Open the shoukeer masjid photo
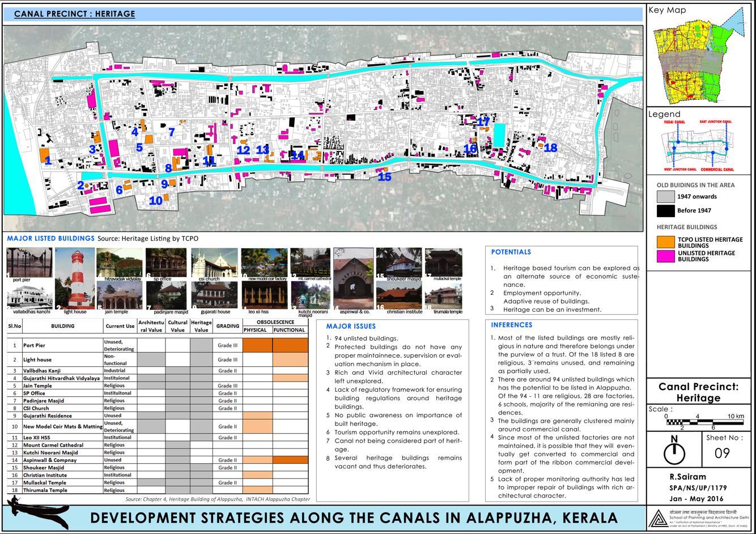 399,262
